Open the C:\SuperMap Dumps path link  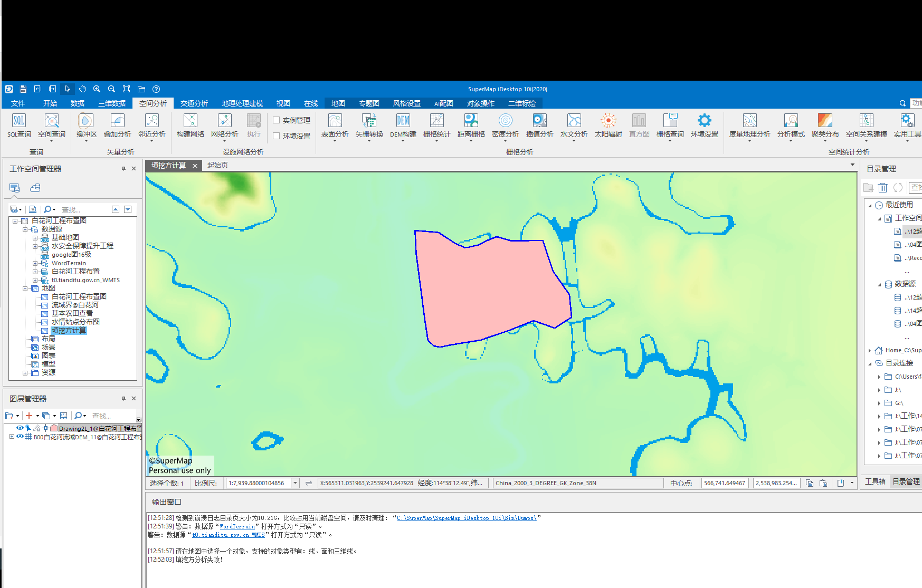coord(467,518)
